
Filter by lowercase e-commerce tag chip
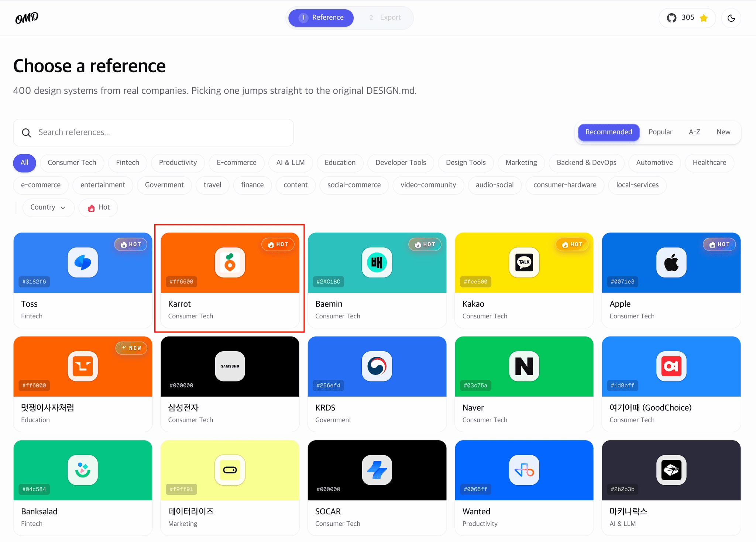tap(41, 185)
